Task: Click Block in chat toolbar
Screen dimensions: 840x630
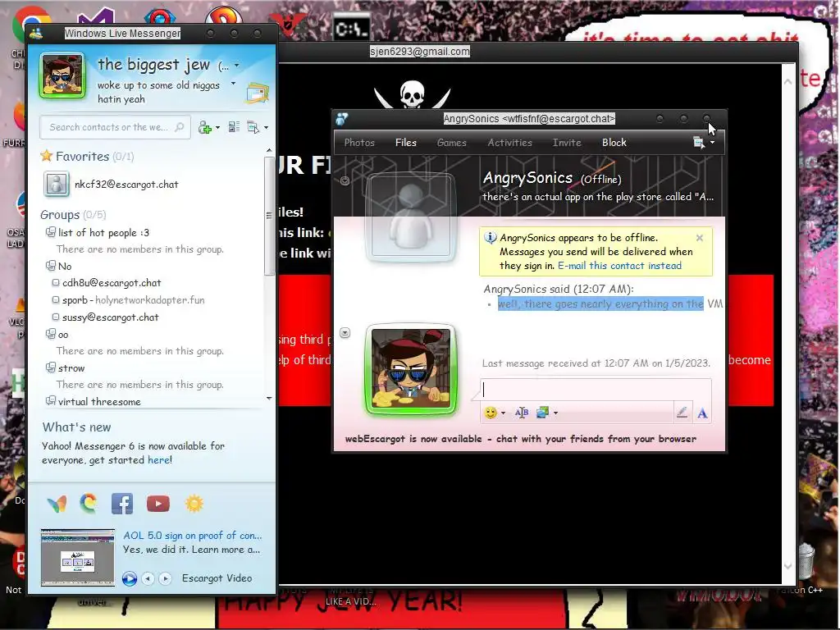Action: click(x=614, y=143)
